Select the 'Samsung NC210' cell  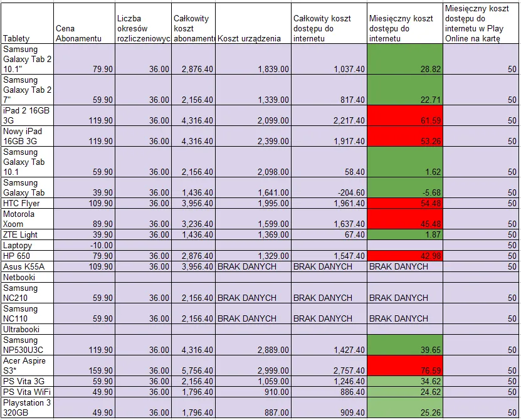[27, 293]
